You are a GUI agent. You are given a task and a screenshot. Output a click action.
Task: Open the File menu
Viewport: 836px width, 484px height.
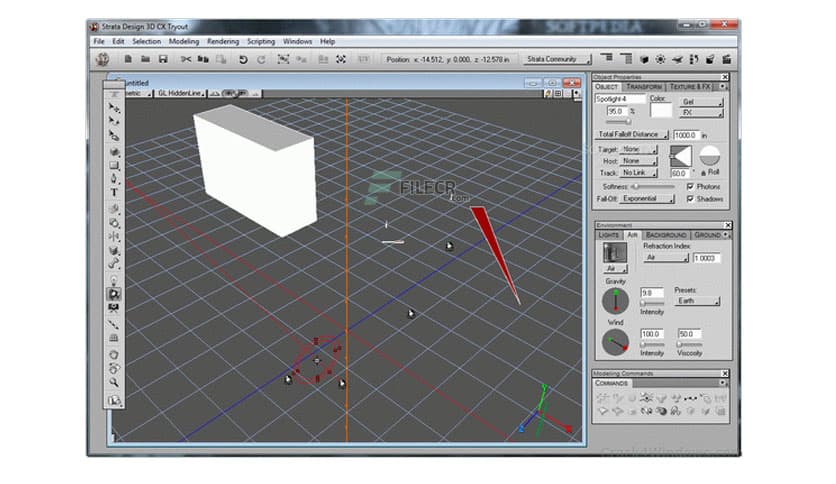(99, 41)
